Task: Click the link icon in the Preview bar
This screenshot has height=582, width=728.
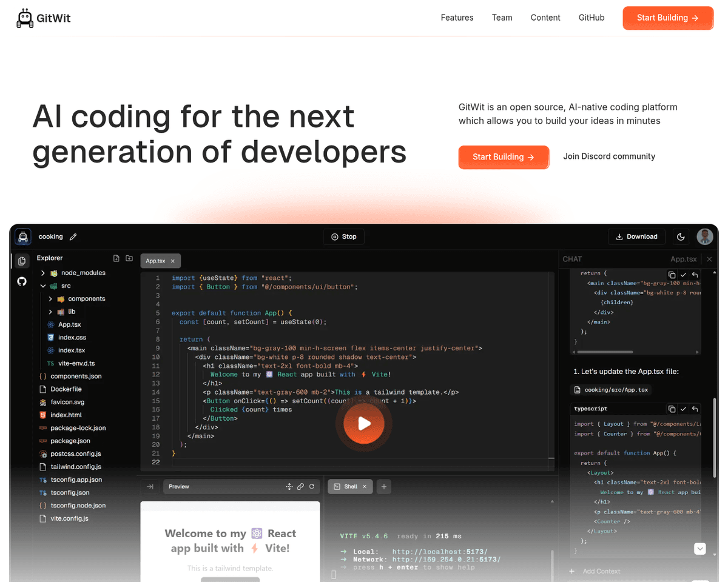Action: coord(300,486)
